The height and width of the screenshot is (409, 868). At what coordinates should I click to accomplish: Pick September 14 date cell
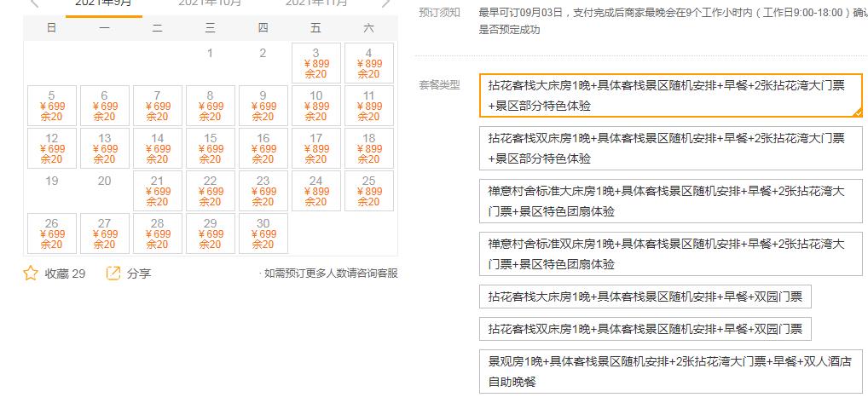158,148
